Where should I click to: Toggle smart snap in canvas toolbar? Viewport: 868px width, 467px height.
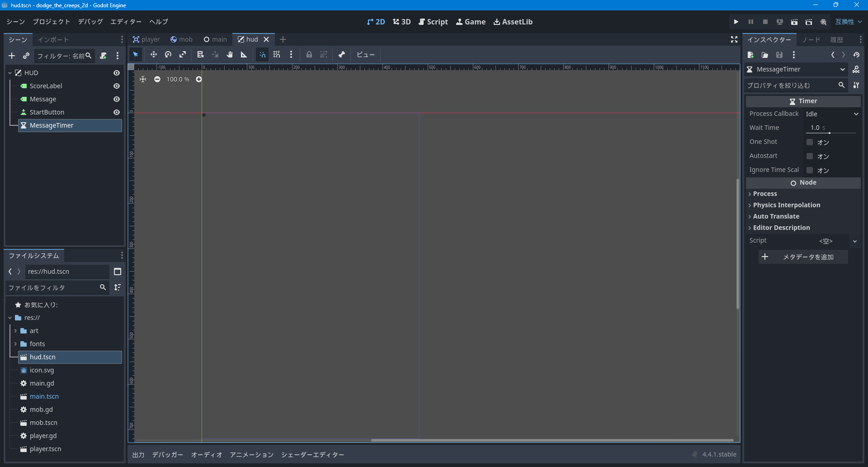262,55
